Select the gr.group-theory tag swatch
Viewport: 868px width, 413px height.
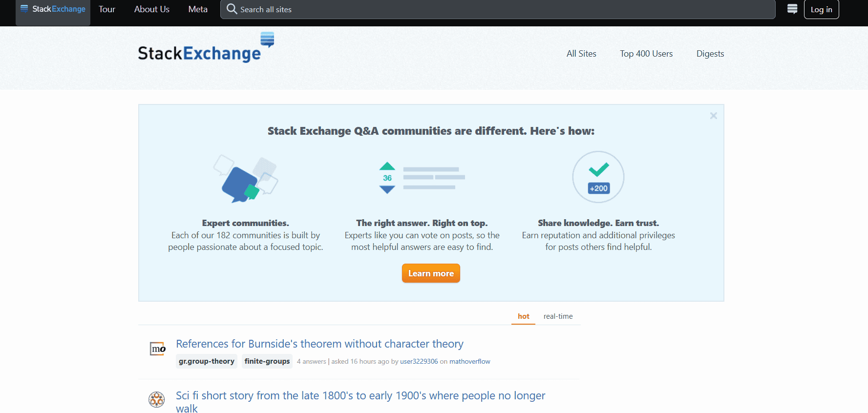206,361
